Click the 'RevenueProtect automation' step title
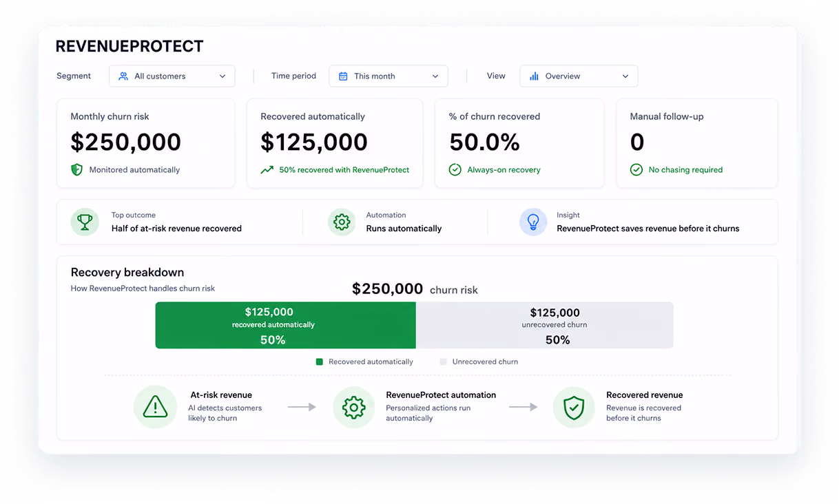 pyautogui.click(x=441, y=395)
